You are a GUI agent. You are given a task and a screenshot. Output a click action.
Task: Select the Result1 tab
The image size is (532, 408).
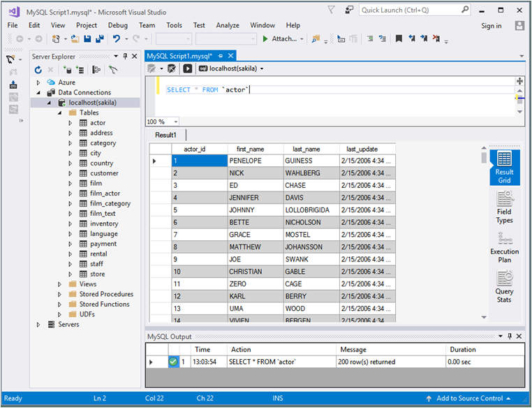pos(166,135)
